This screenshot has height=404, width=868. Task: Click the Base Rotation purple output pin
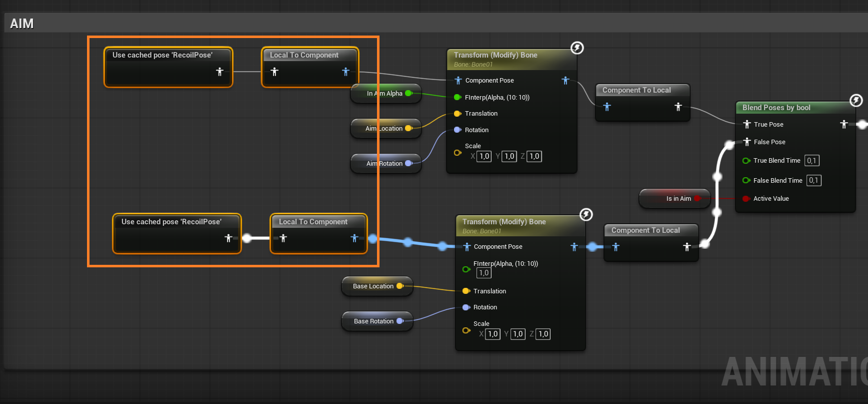pyautogui.click(x=400, y=321)
